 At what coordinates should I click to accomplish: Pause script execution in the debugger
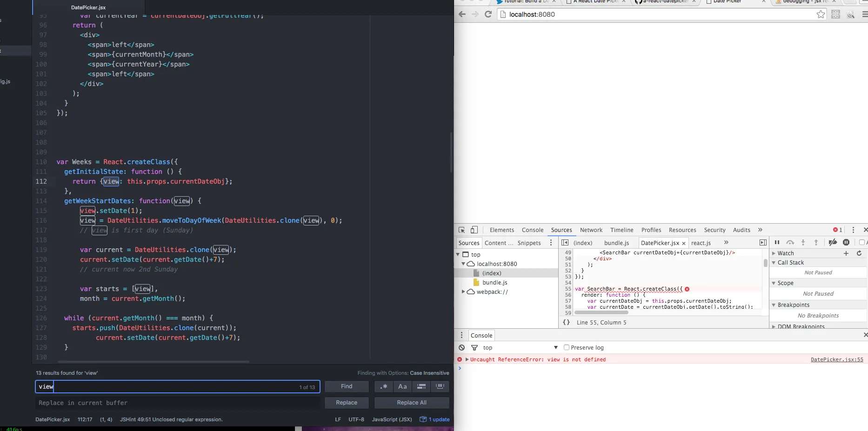pyautogui.click(x=777, y=242)
